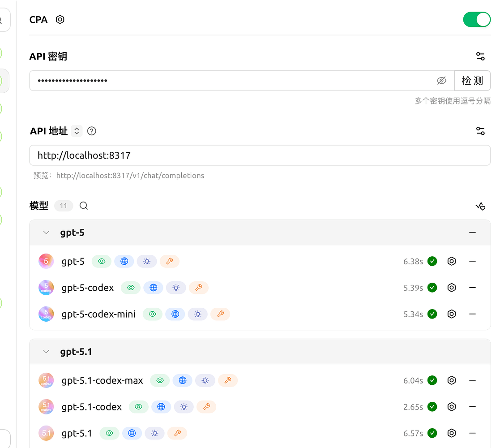Click gpt-5.1 tool wrench badge
Screen dimensions: 496x448
click(177, 433)
